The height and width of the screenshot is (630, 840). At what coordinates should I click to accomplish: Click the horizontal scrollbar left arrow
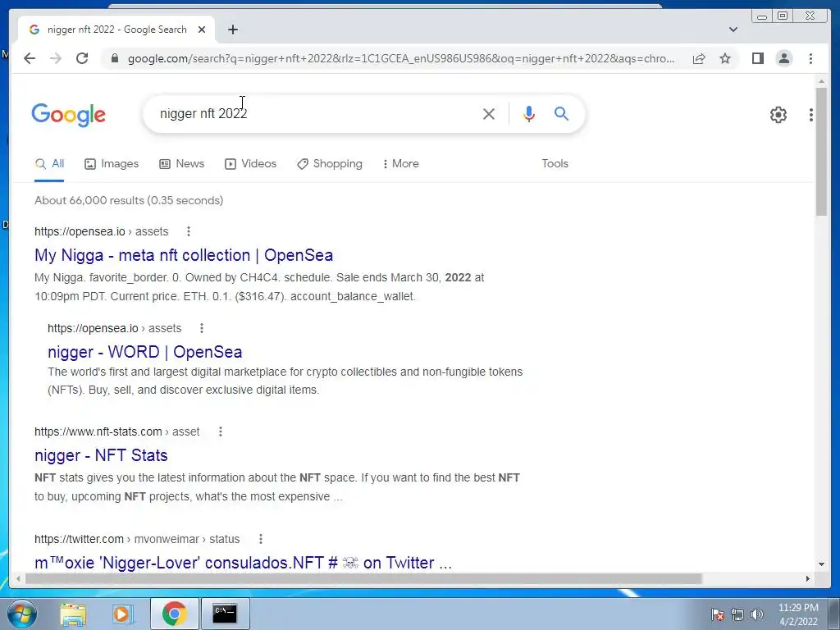18,578
